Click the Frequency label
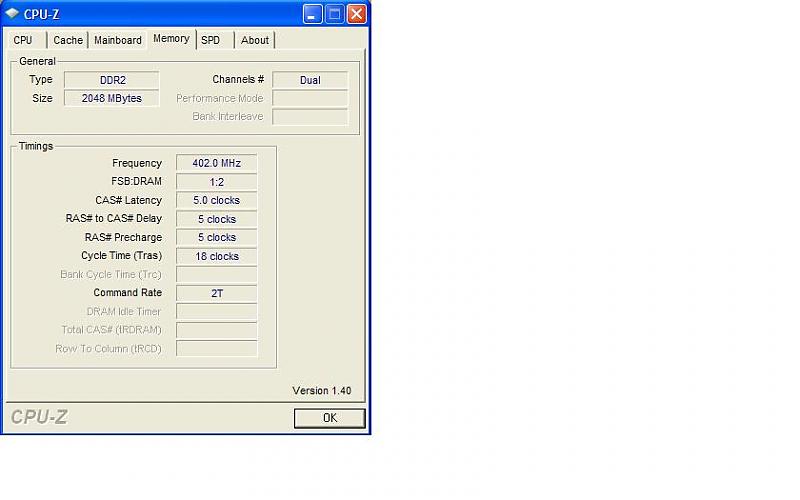The image size is (800, 500). point(137,163)
